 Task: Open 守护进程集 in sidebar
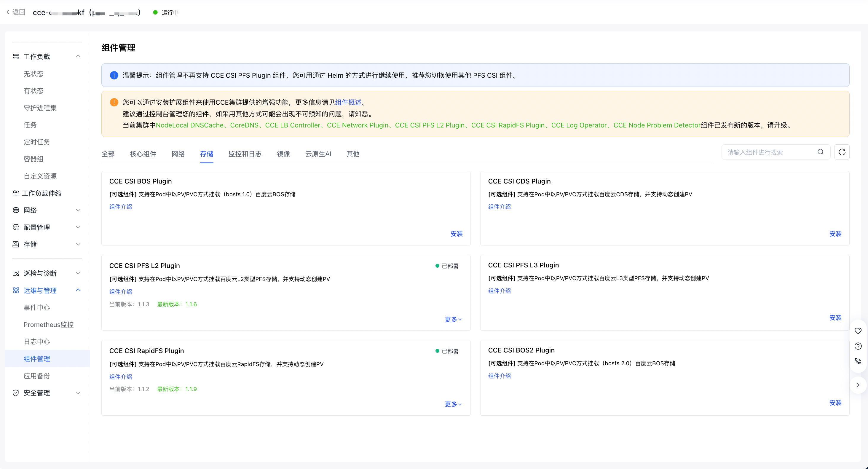[x=40, y=108]
